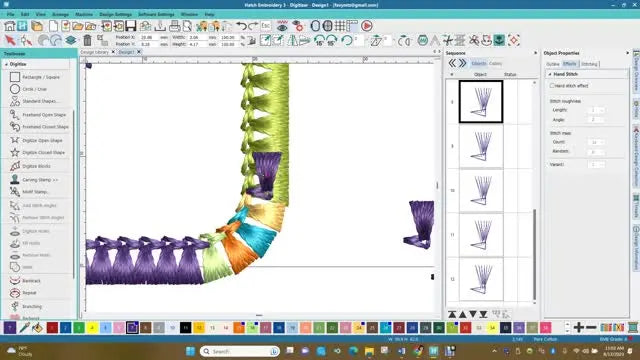
Task: Open the Edit menu
Action: (24, 15)
